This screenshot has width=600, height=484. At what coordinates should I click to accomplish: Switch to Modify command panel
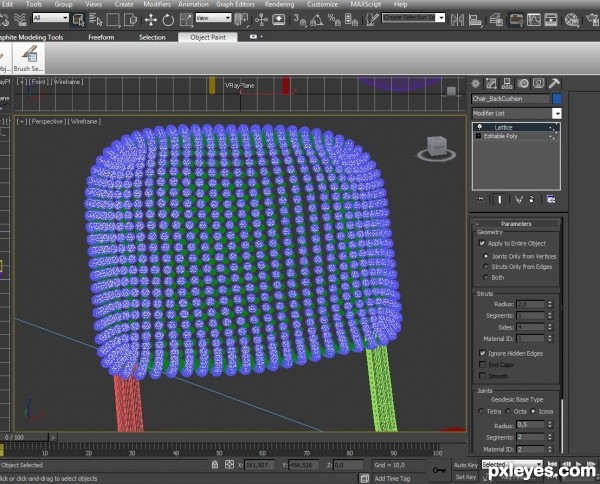pos(491,83)
